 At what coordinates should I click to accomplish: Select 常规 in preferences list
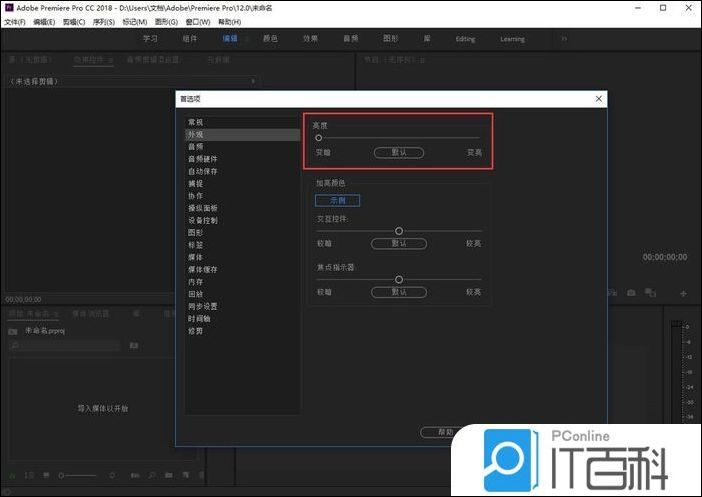[x=196, y=122]
